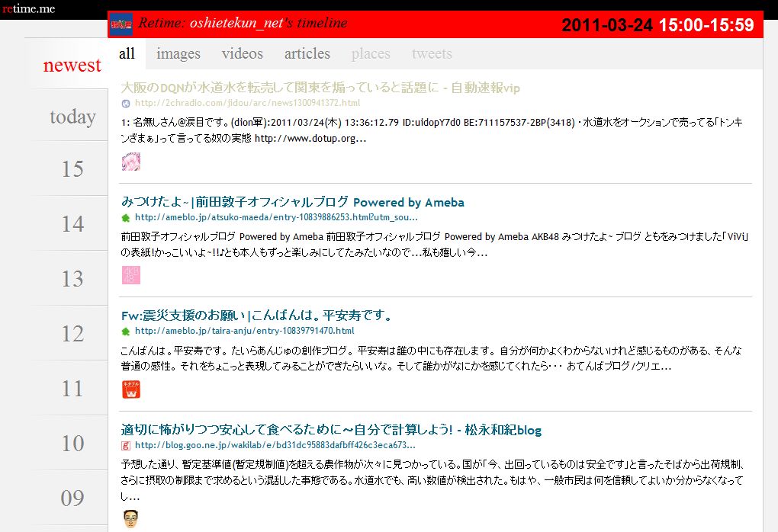Click the favicon beside the 2chradio.com URL
This screenshot has height=532, width=778.
click(x=126, y=104)
